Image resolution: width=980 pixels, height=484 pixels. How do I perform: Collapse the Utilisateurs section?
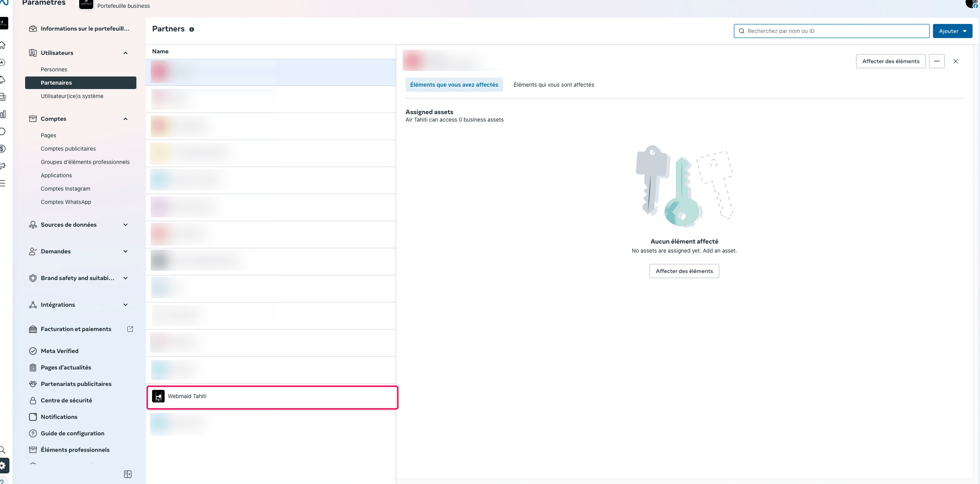pos(125,53)
